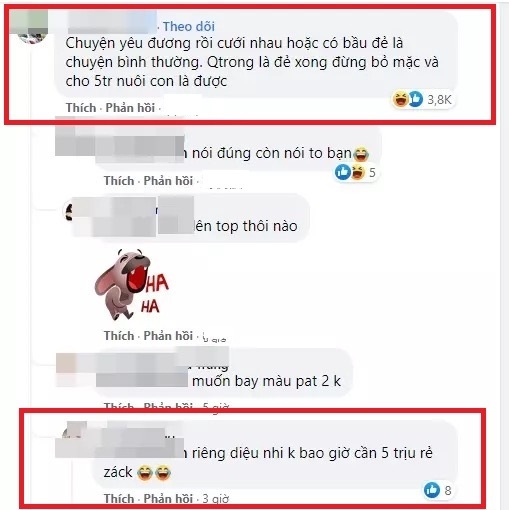Reply to the top comment via Phản hồi
This screenshot has width=509, height=510.
coord(130,108)
